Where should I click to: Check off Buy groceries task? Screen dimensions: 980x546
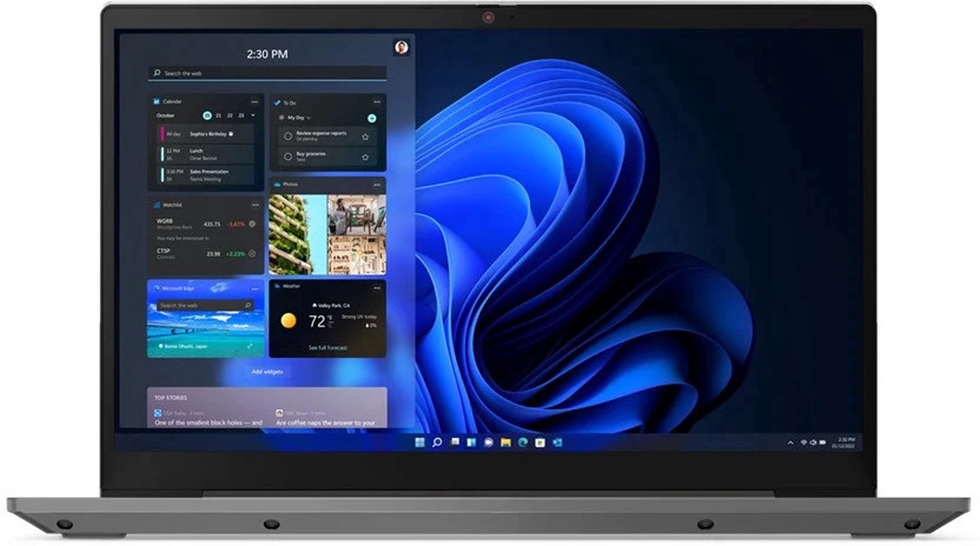tap(288, 157)
